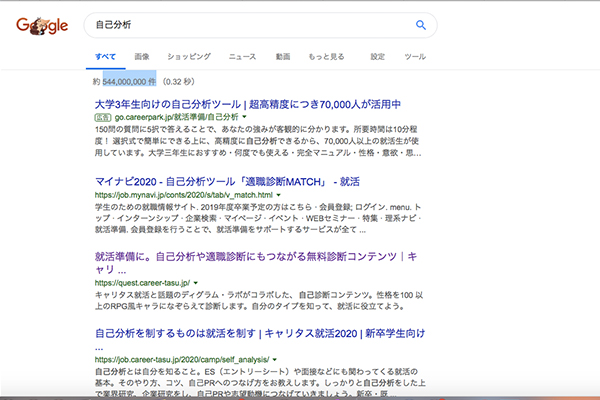Expand the arrow next to quest.career-tasu.jp URL
Screen dimensions: 600x400
[x=196, y=283]
